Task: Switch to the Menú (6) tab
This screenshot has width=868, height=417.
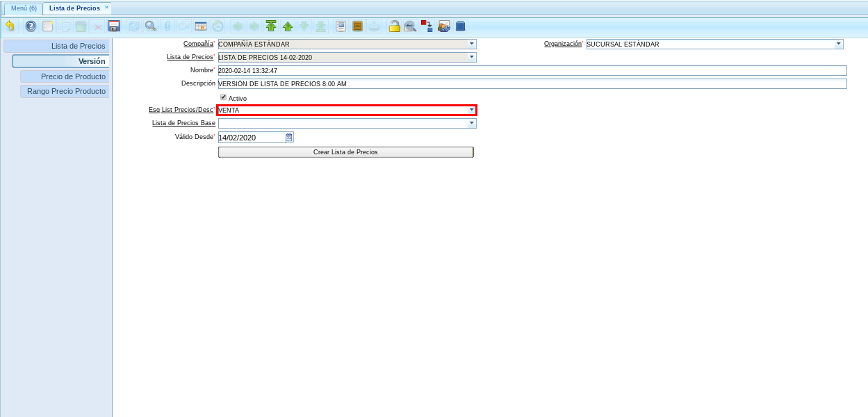Action: click(24, 8)
